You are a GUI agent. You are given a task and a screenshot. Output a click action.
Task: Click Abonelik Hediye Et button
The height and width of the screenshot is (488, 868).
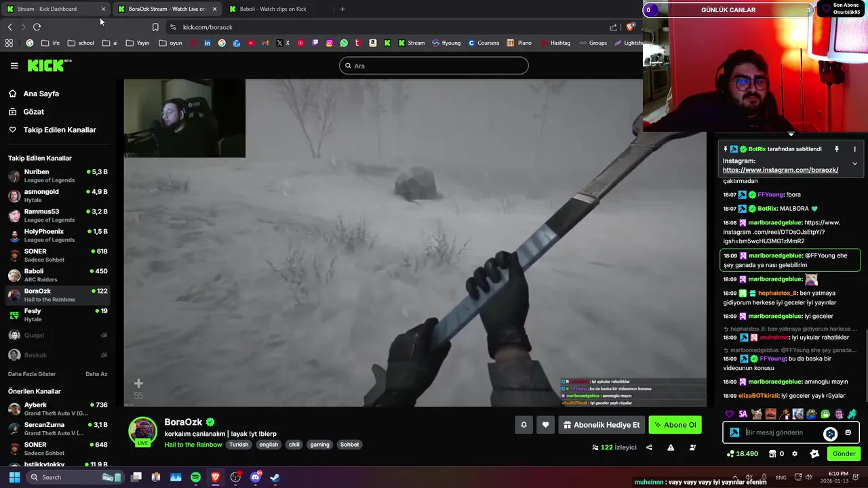point(601,425)
